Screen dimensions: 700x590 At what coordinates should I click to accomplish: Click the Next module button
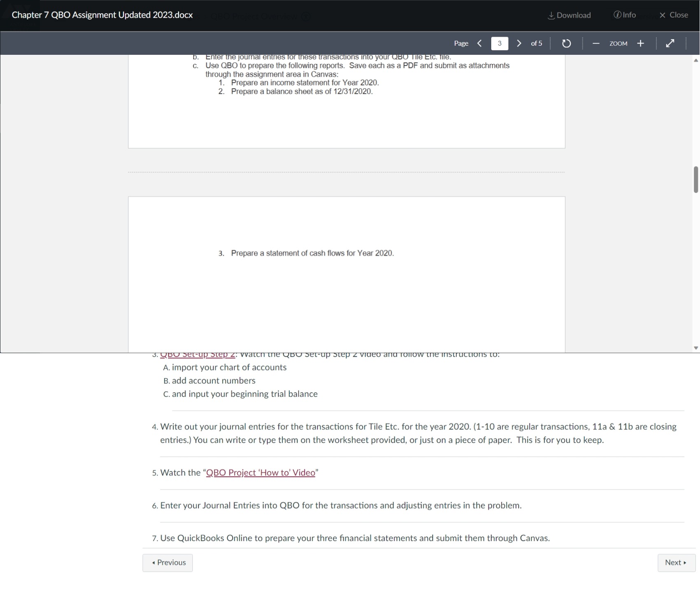tap(676, 562)
